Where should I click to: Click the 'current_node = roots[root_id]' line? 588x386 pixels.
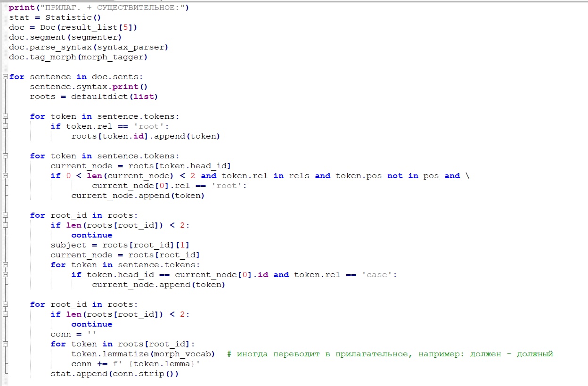click(125, 255)
